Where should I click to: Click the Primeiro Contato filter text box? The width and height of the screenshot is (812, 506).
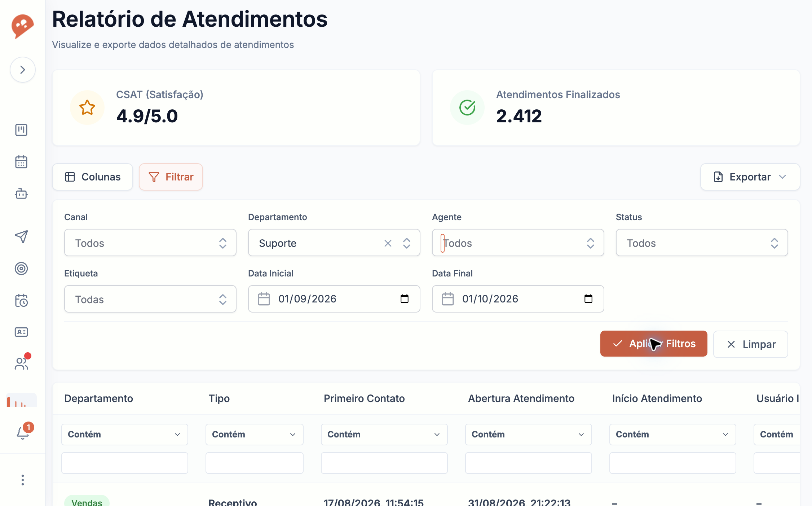pos(384,463)
